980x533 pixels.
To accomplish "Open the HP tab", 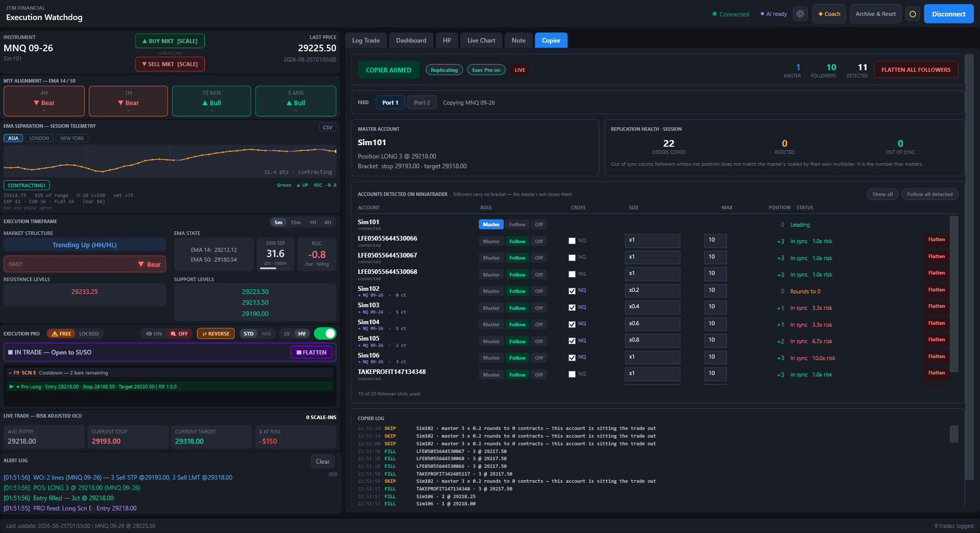I will 447,41.
